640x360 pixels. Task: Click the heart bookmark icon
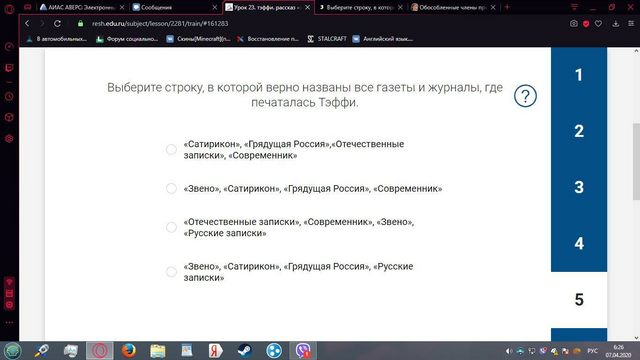(598, 24)
